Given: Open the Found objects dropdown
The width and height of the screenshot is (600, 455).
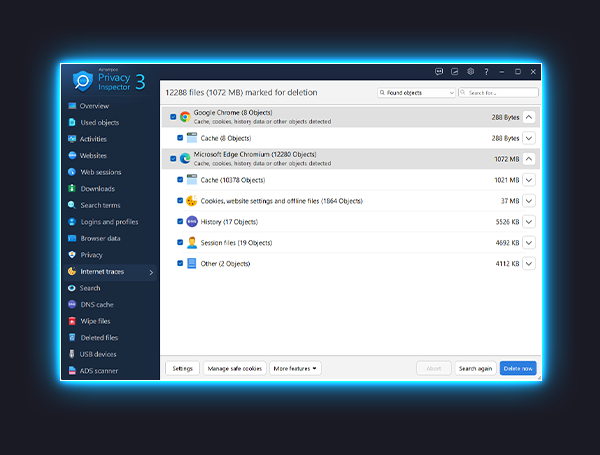Looking at the screenshot, I should (x=416, y=93).
